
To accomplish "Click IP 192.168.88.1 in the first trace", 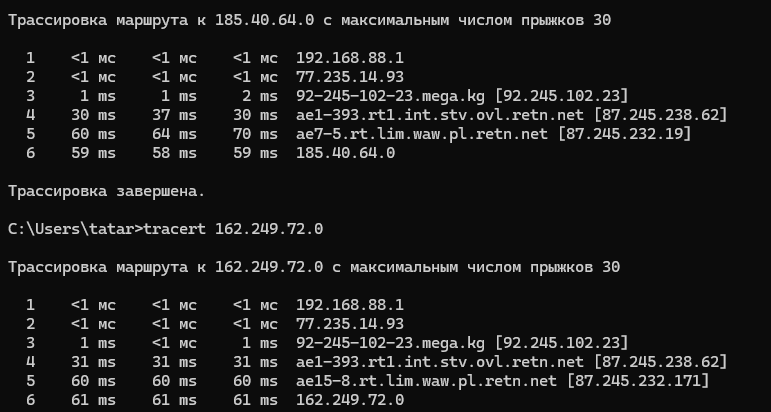I will click(350, 58).
